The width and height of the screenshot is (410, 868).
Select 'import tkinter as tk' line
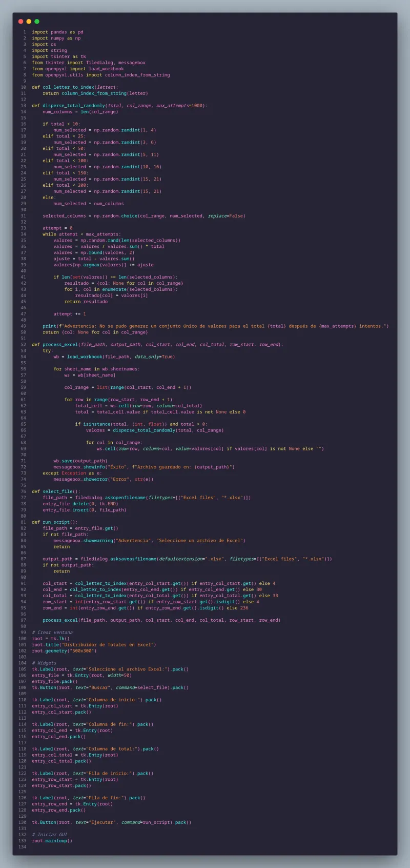tap(59, 56)
